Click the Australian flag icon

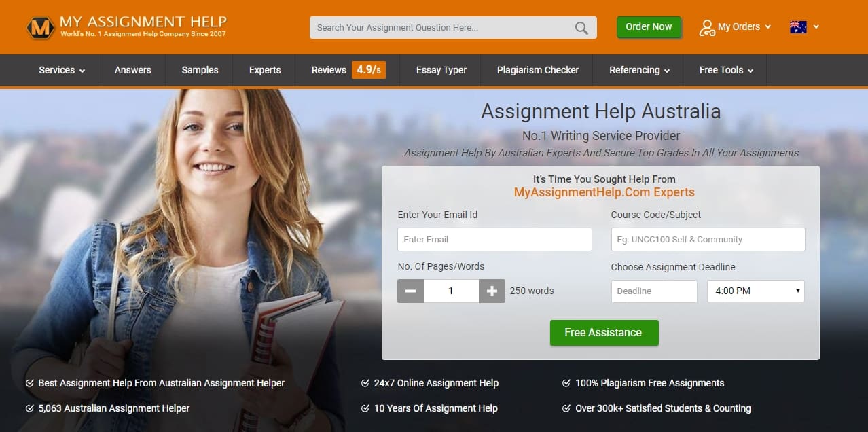pos(798,27)
